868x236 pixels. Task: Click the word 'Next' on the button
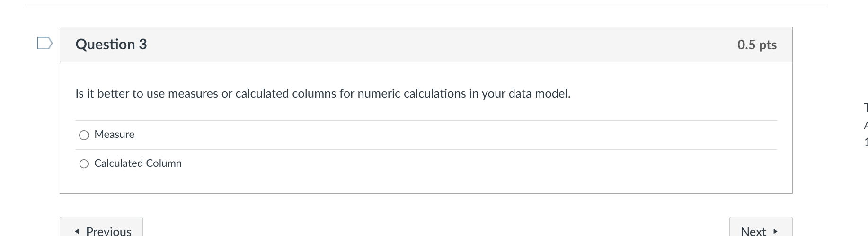(753, 231)
